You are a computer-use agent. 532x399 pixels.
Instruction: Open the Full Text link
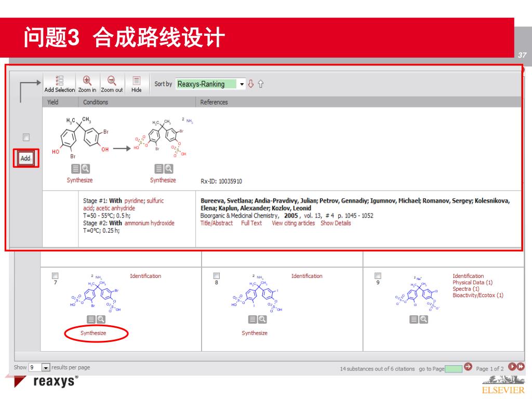[x=251, y=223]
